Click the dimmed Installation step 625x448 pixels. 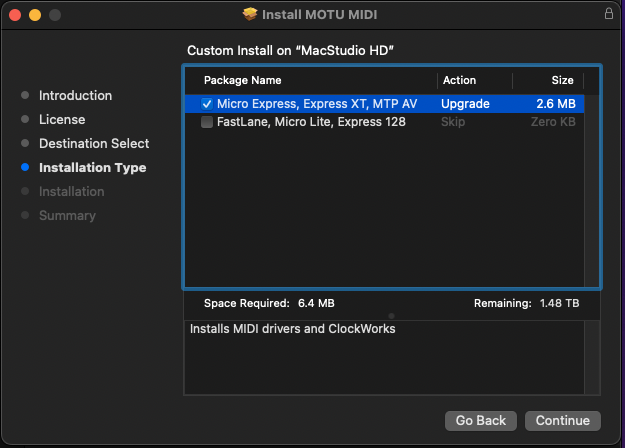(x=72, y=192)
